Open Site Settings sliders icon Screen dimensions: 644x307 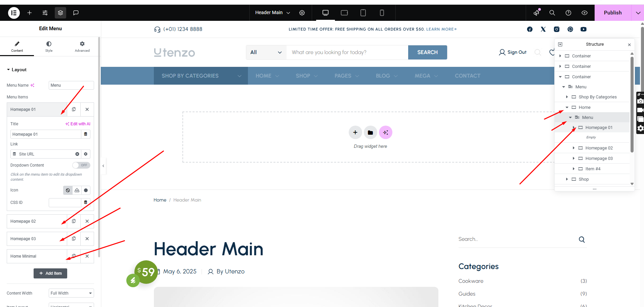tap(45, 13)
